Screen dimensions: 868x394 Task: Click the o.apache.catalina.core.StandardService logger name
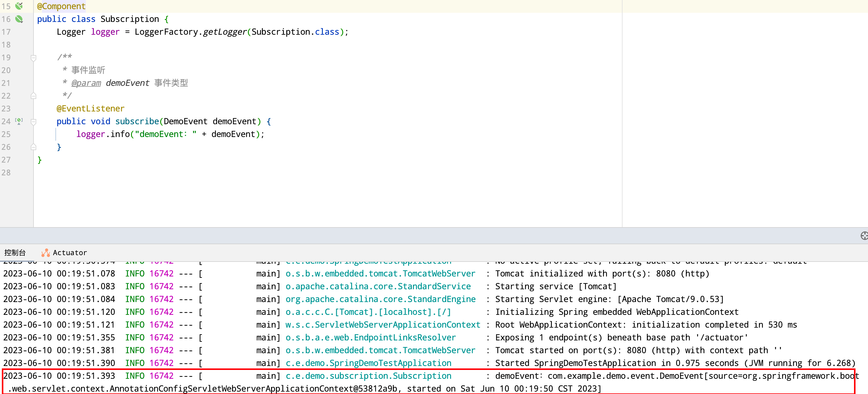pyautogui.click(x=378, y=286)
